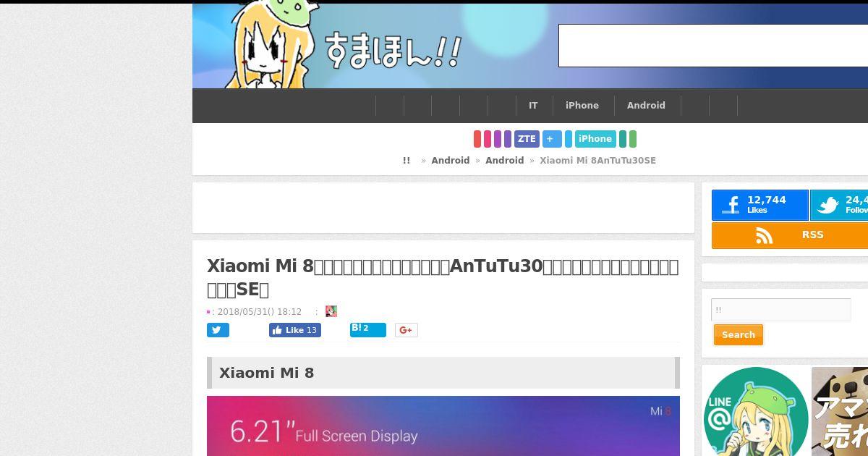Open the Twitter followers box in sidebar
868x456 pixels.
tap(839, 205)
